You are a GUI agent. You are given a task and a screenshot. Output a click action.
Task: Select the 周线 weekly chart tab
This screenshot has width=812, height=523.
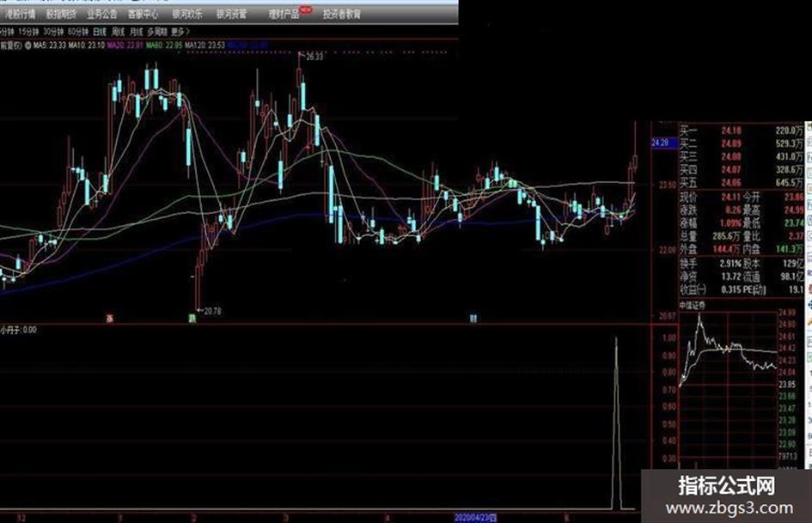tap(119, 32)
